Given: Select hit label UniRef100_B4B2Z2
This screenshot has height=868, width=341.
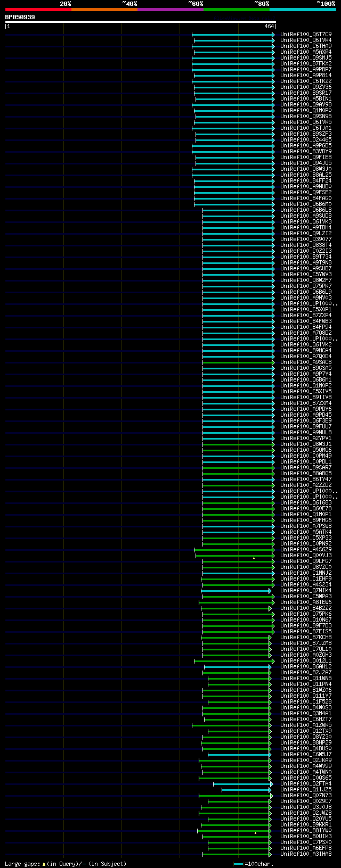Looking at the screenshot, I should pos(306,608).
